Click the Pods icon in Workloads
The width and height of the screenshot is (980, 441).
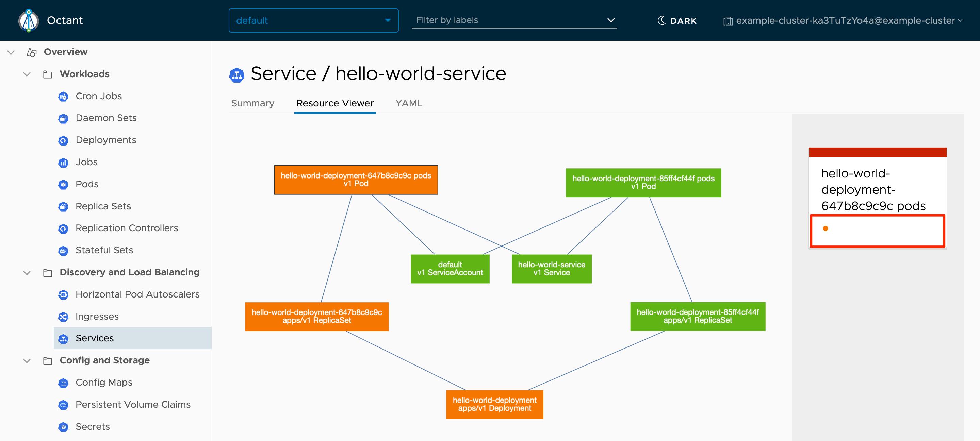pos(64,184)
